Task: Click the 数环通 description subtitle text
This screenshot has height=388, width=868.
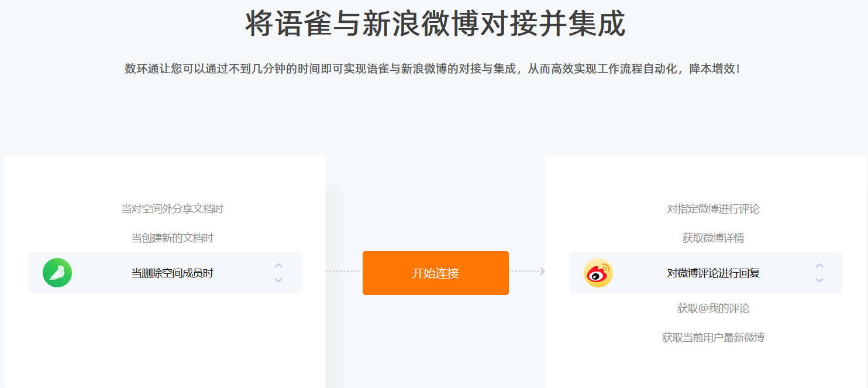Action: [x=433, y=69]
